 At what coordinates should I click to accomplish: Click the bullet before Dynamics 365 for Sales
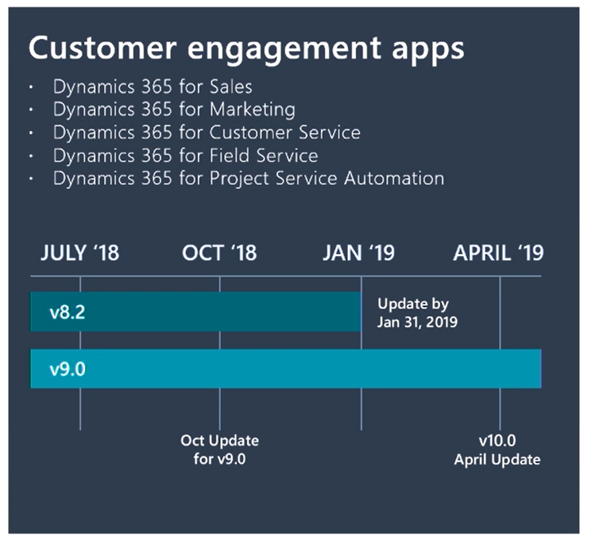(x=31, y=88)
